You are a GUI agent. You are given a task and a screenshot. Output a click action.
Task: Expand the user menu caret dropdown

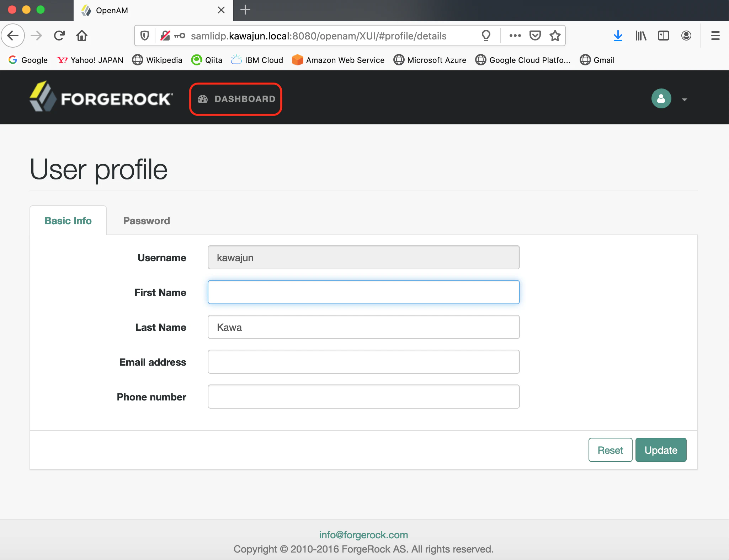click(684, 100)
